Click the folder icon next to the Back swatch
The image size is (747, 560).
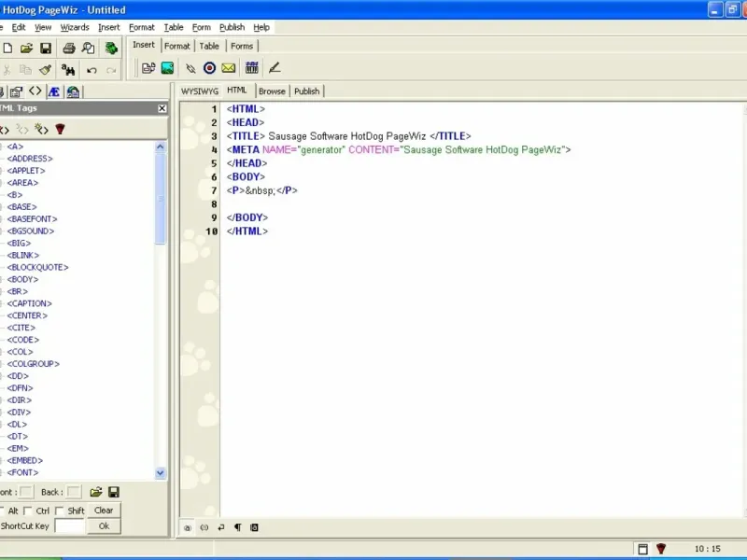click(x=96, y=492)
